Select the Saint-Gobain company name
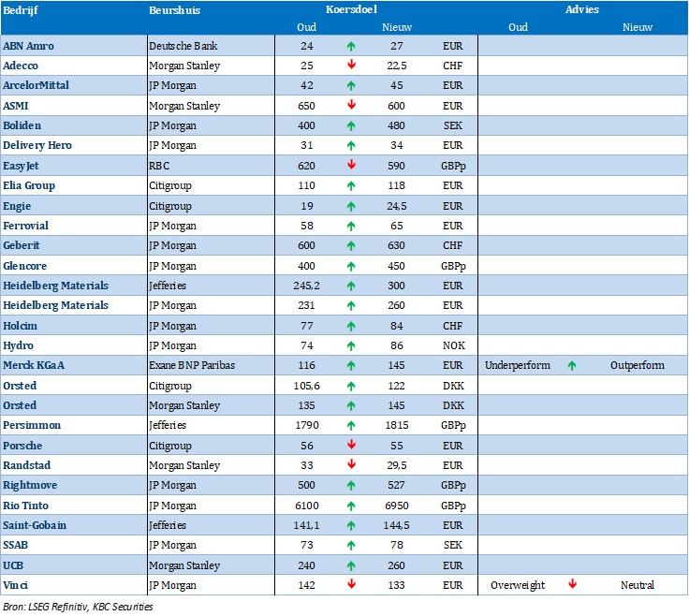 coord(35,525)
